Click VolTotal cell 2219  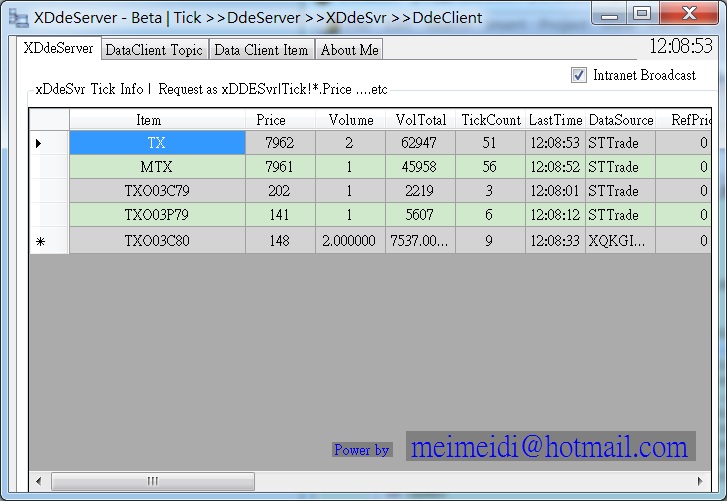[x=420, y=191]
